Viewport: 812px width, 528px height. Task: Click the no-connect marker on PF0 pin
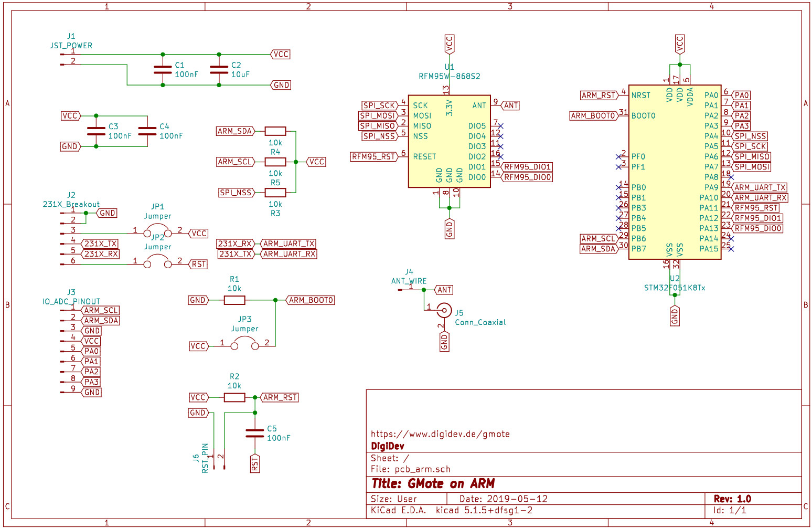click(x=619, y=156)
